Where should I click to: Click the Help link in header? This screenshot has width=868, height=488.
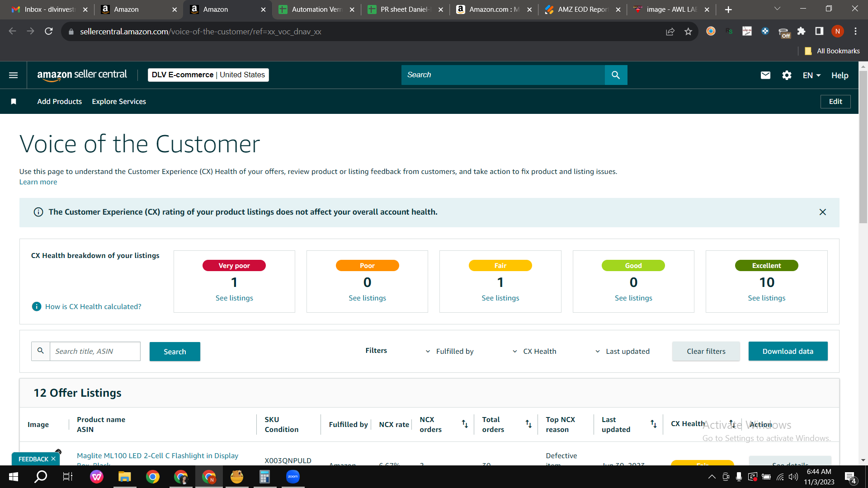click(x=840, y=75)
